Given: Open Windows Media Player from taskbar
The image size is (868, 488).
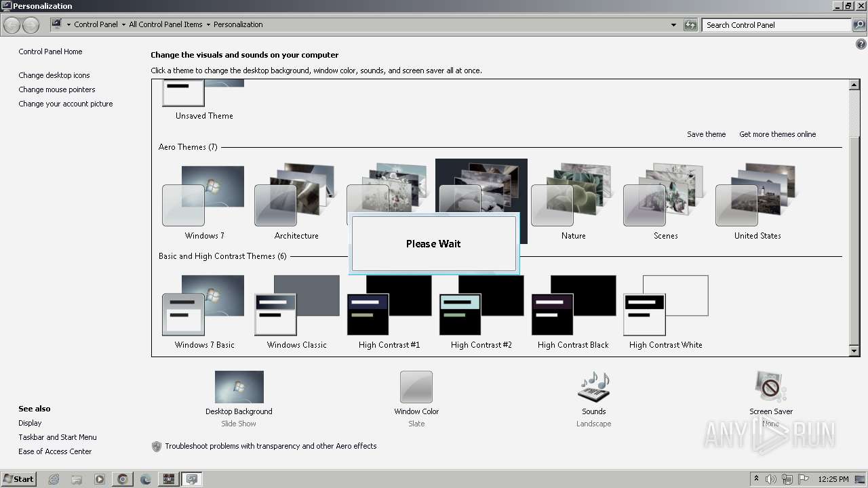Looking at the screenshot, I should coord(100,479).
